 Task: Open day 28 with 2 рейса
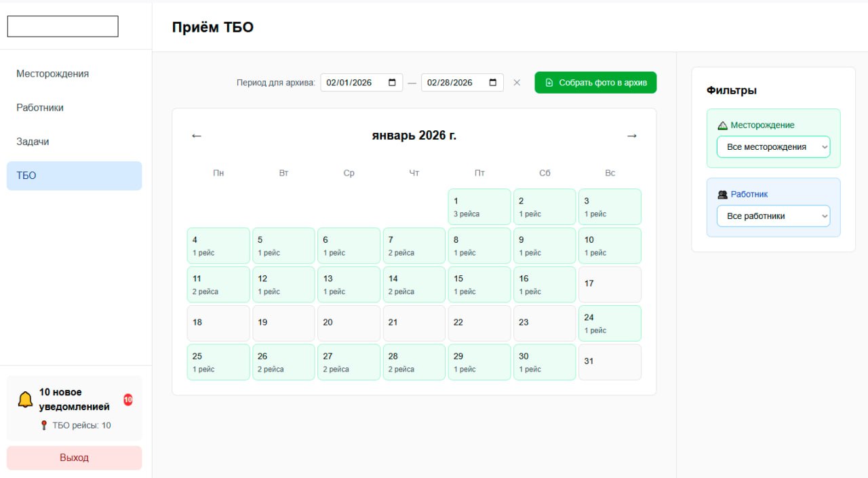414,362
